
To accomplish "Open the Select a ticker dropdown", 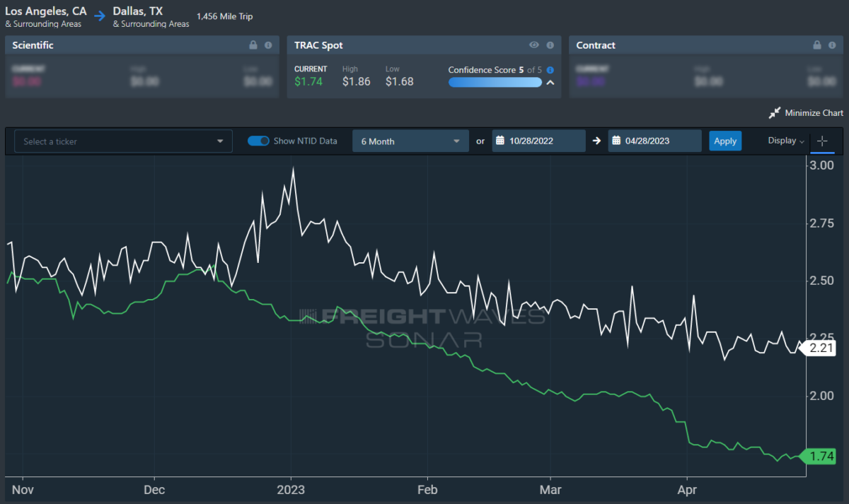I will pos(124,141).
